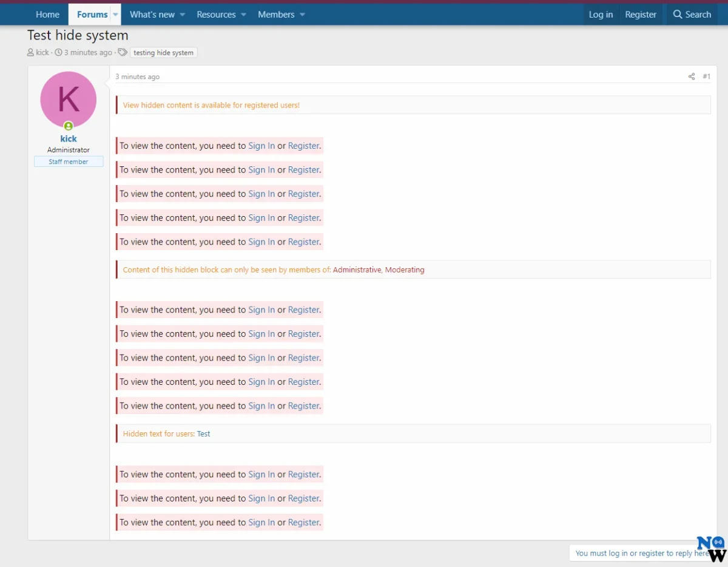728x567 pixels.
Task: Expand the Members dropdown arrow
Action: point(302,15)
